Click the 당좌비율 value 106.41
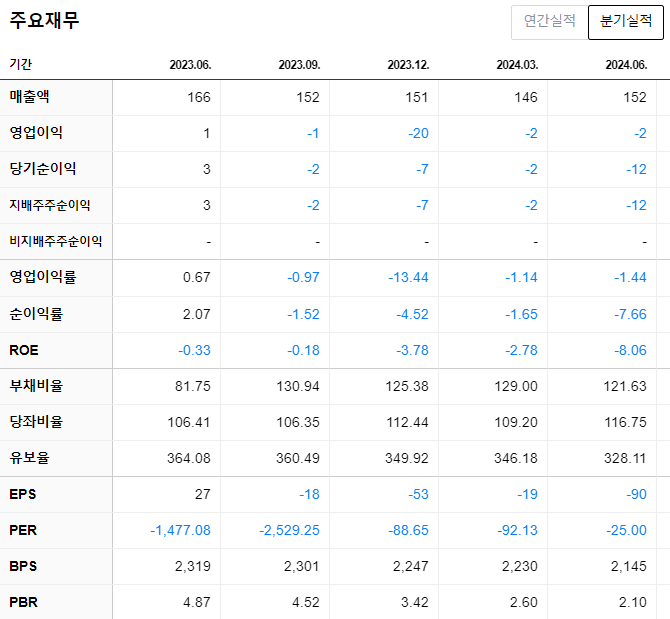Image resolution: width=670 pixels, height=619 pixels. (189, 422)
